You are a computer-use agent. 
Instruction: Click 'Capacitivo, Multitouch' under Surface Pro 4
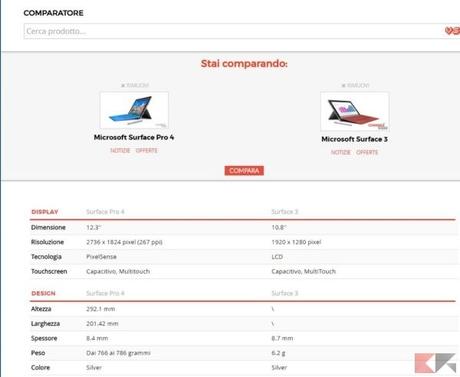click(x=118, y=271)
